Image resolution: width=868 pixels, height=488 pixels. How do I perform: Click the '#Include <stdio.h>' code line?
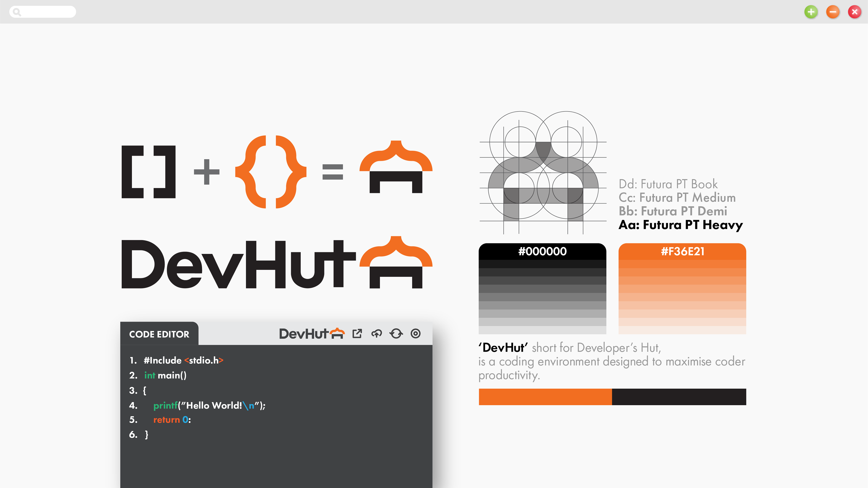(x=183, y=360)
